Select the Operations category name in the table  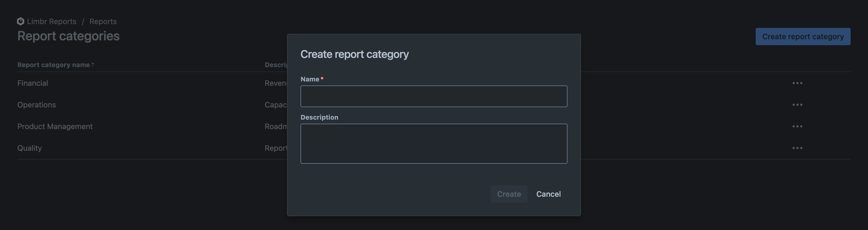(x=36, y=104)
